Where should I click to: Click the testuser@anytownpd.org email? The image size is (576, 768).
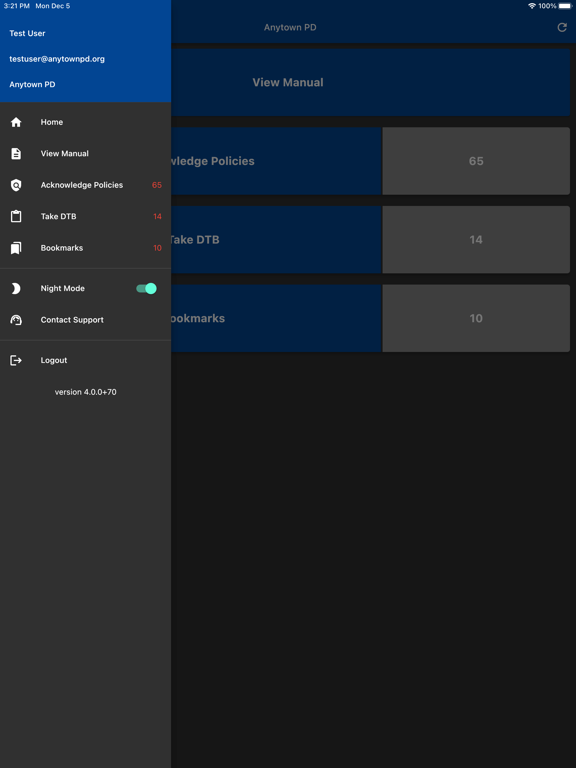coord(57,59)
